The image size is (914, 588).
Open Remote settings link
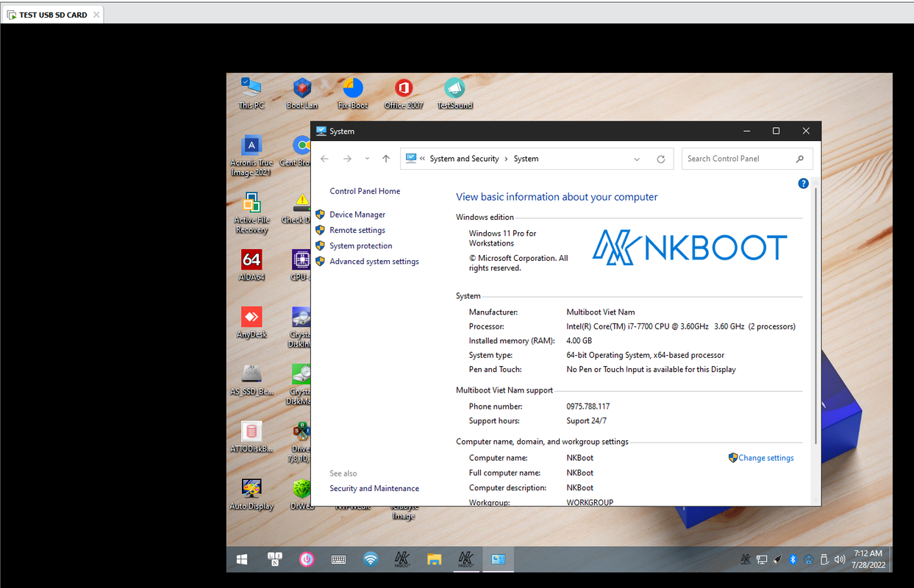(x=357, y=230)
